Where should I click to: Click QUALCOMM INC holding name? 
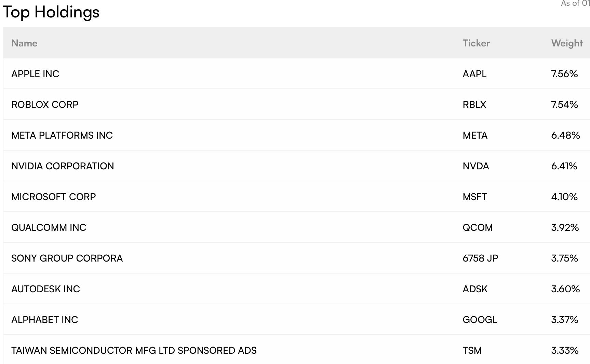click(49, 227)
